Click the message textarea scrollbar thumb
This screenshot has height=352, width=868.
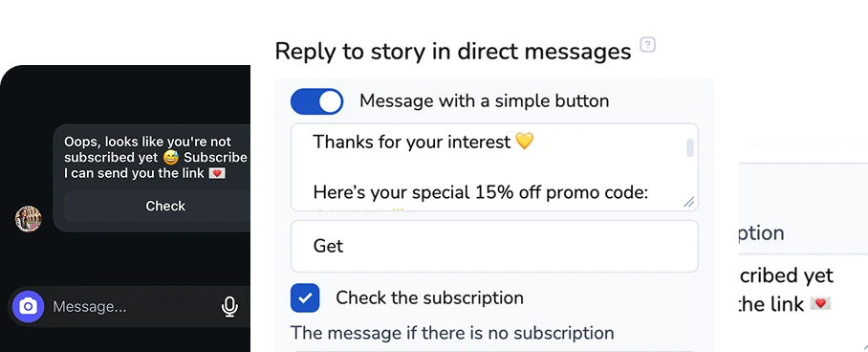tap(690, 148)
